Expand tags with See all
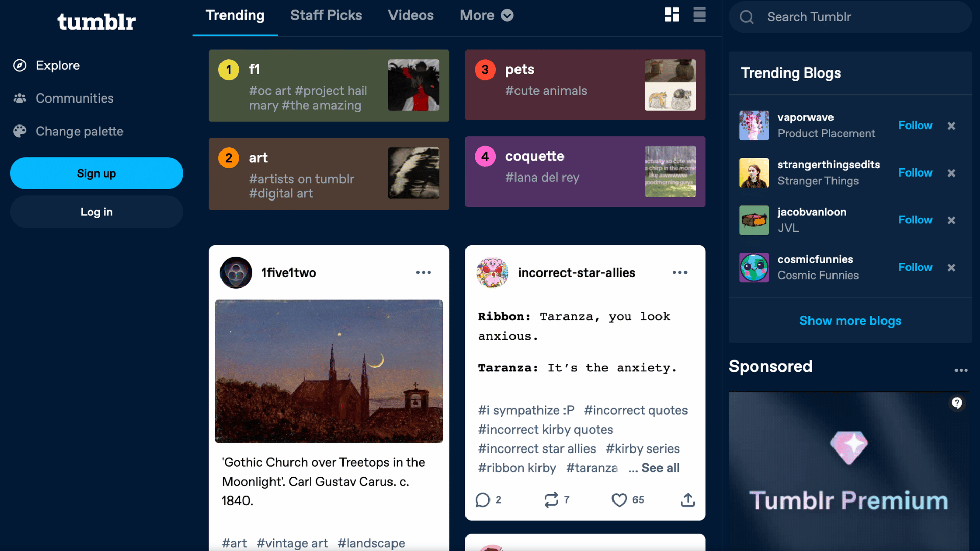980x551 pixels. (660, 468)
